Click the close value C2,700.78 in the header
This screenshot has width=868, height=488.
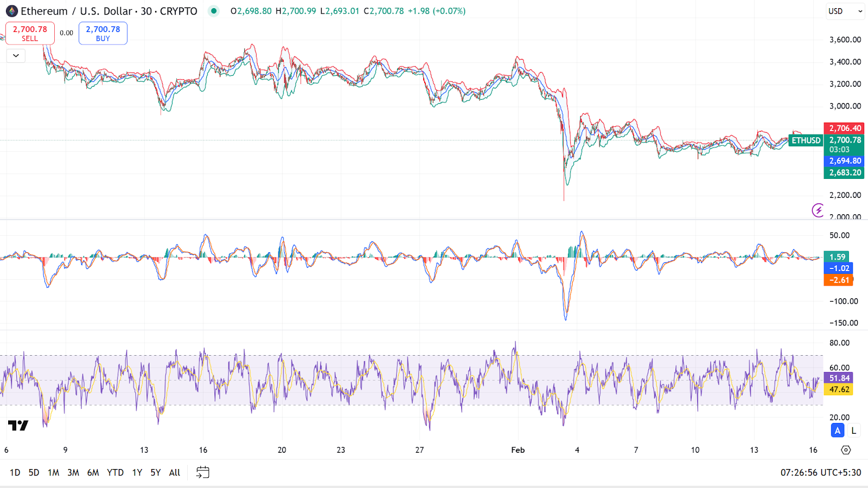coord(384,11)
